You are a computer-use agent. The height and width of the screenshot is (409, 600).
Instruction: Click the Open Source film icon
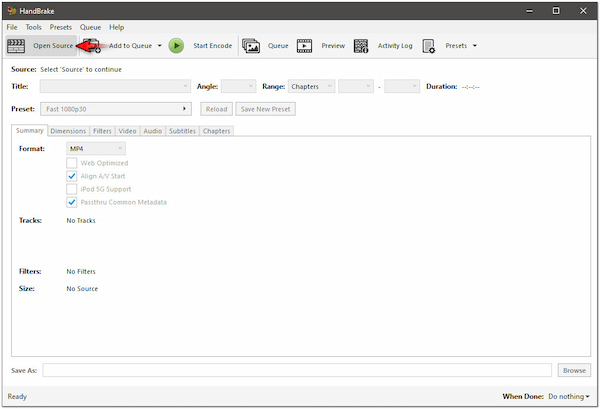click(15, 45)
